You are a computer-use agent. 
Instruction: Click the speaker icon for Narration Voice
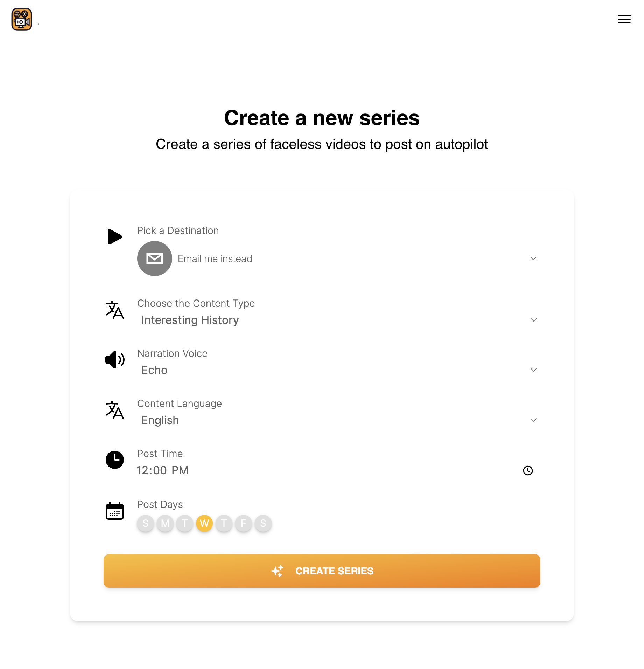114,360
